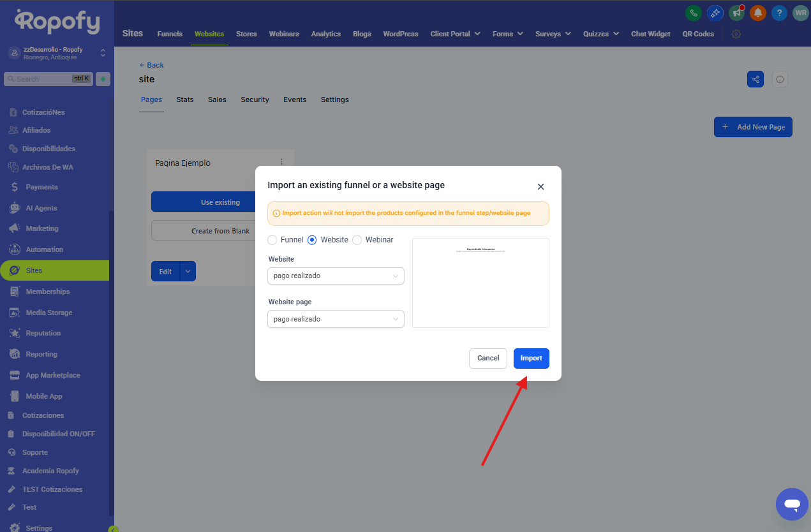Click the Sites settings gear icon
The image size is (811, 532).
pyautogui.click(x=736, y=34)
